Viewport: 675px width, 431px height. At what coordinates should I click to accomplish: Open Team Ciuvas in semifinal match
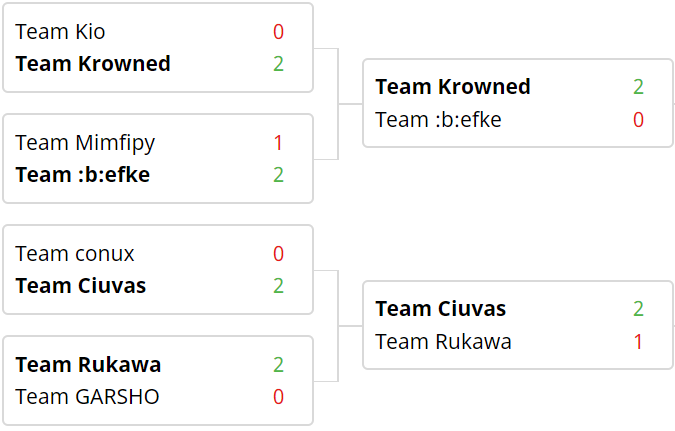click(x=441, y=309)
